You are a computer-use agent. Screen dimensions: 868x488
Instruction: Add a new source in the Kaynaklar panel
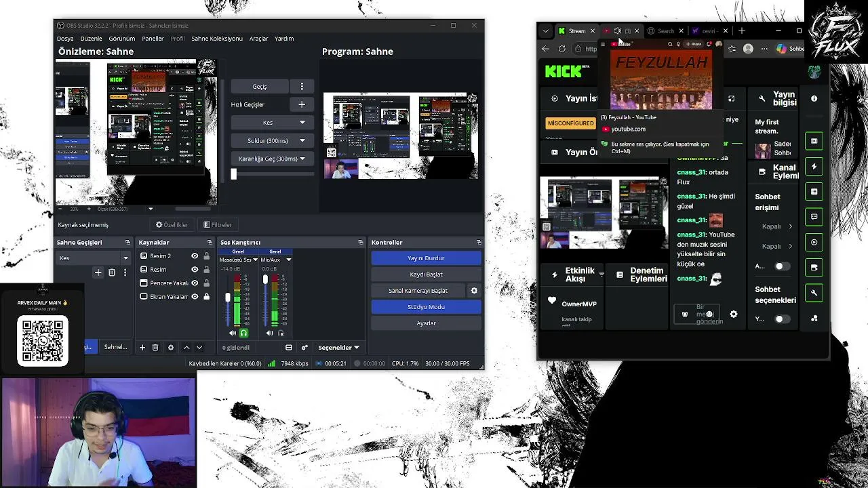[x=142, y=348]
